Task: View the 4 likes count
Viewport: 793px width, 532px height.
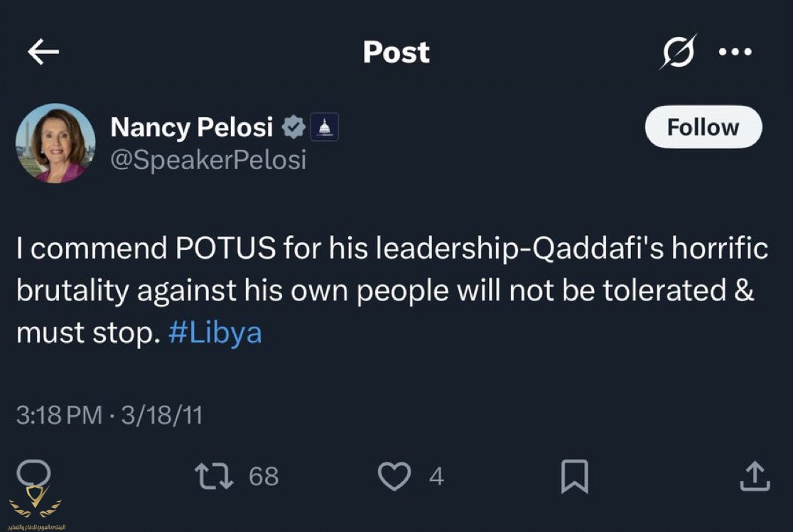Action: 436,477
